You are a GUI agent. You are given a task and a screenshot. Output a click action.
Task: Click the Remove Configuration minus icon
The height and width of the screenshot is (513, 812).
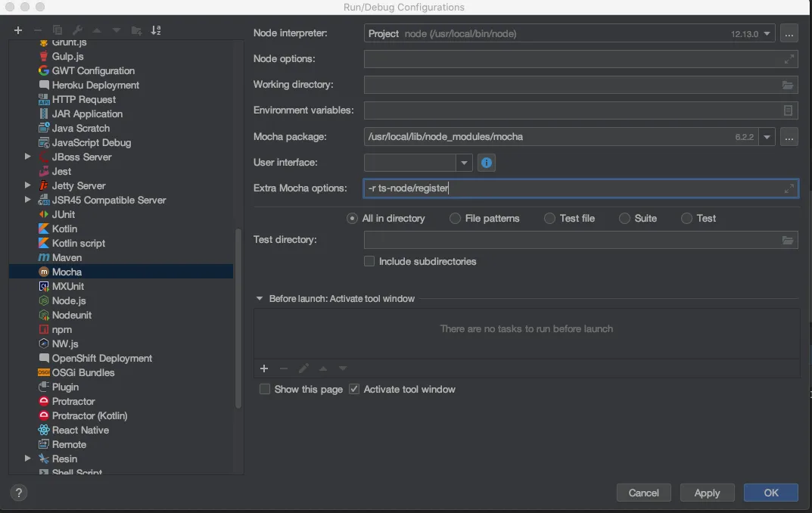[x=37, y=30]
